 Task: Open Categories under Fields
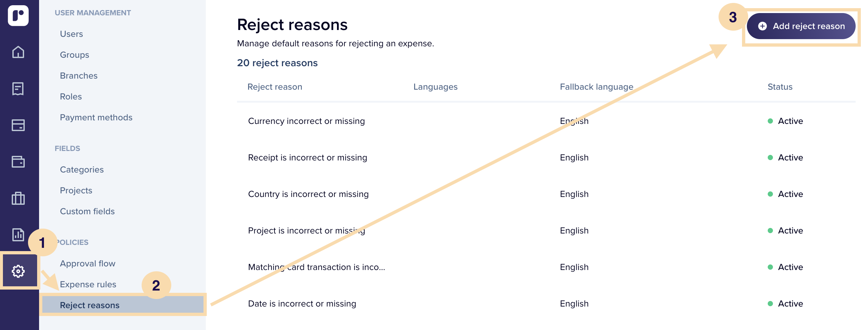82,169
